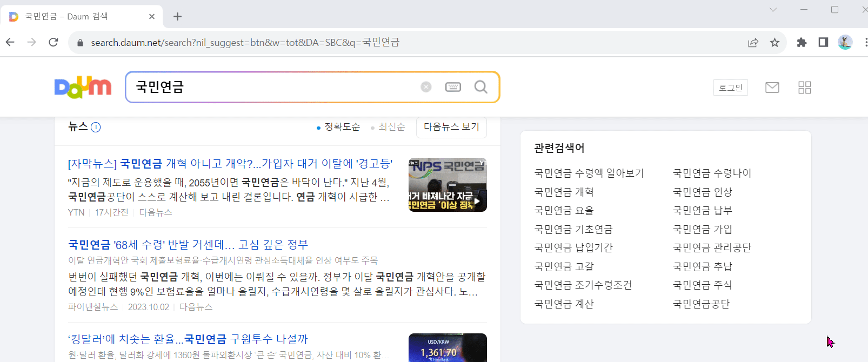Search related term 국민연금 주식
Image resolution: width=868 pixels, height=362 pixels.
(702, 285)
